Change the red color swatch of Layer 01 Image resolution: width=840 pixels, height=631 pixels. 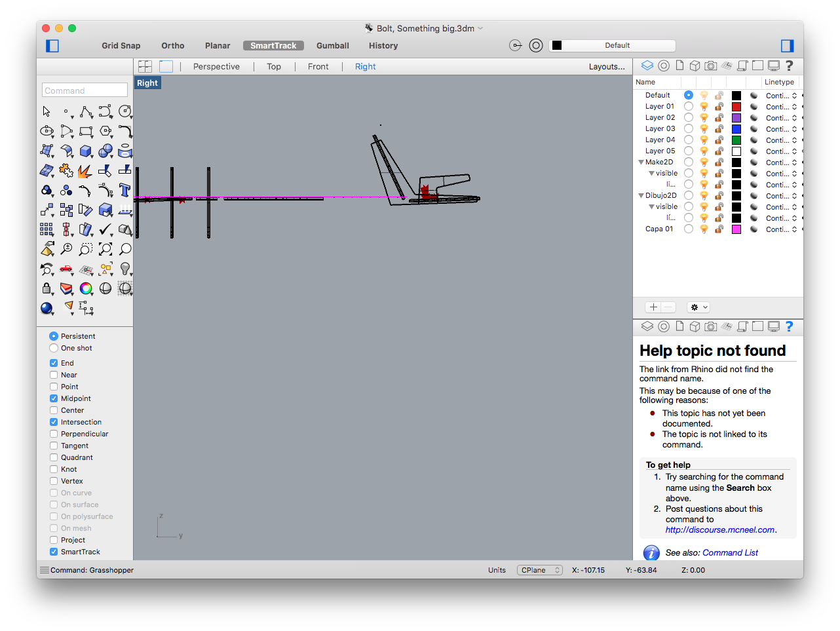(736, 106)
